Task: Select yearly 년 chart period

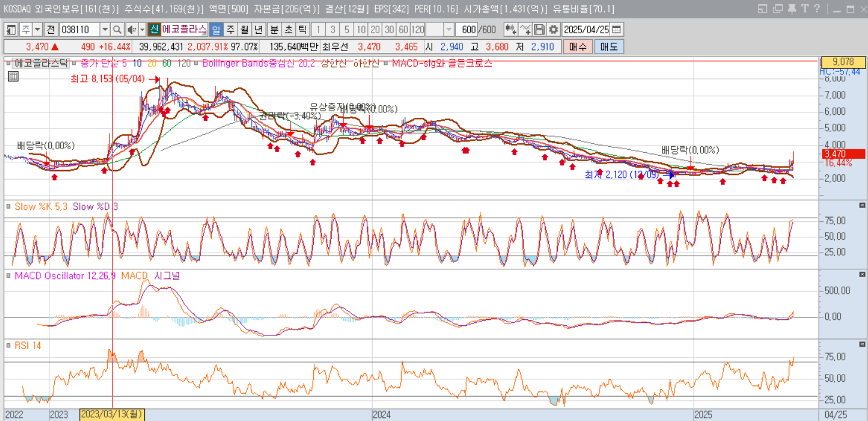Action: [259, 30]
